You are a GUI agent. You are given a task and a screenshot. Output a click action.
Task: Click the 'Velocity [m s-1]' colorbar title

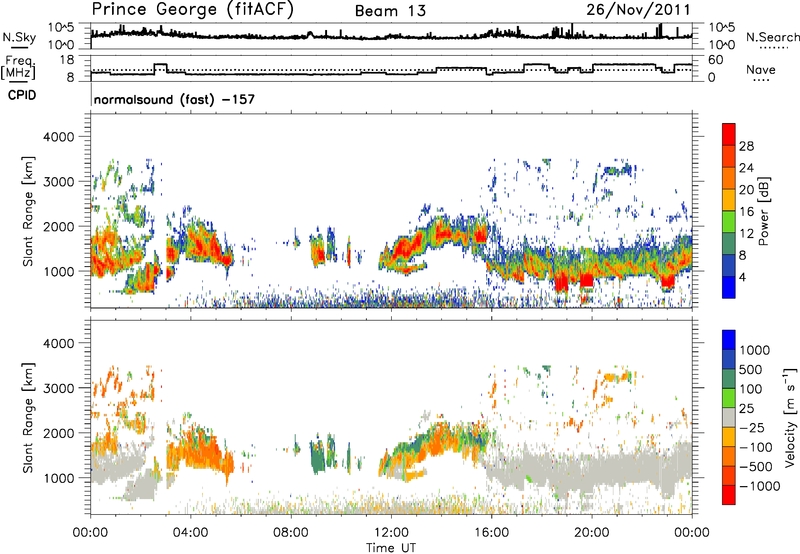(x=791, y=417)
